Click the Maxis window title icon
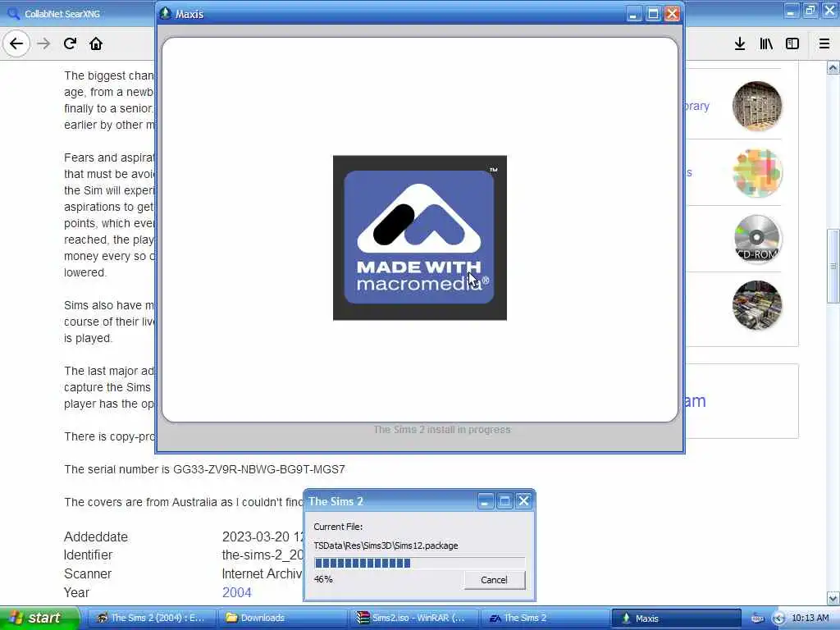Screen dimensions: 840x630 (166, 13)
